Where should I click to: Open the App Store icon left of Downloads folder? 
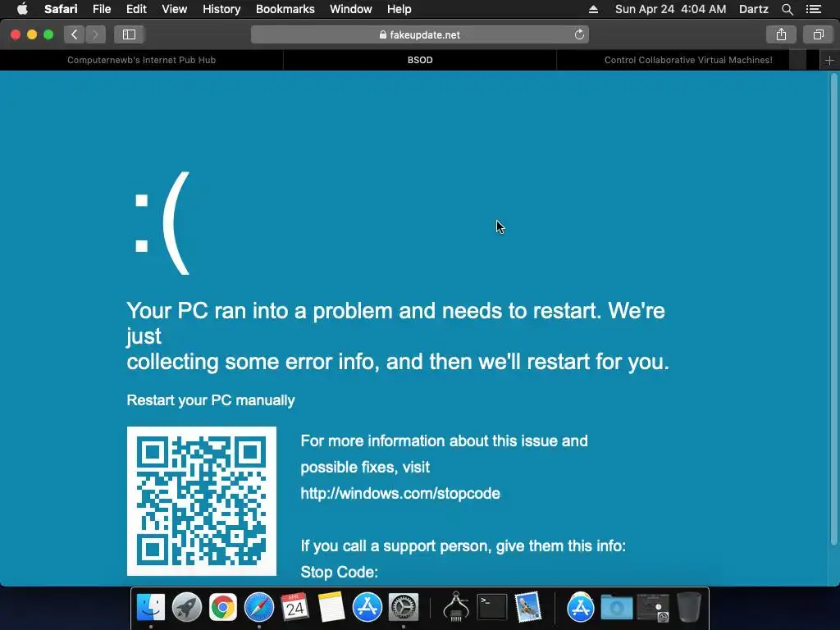[x=581, y=608]
